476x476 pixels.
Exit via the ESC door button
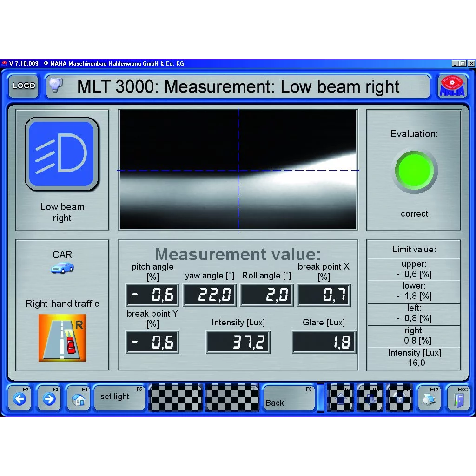[459, 398]
